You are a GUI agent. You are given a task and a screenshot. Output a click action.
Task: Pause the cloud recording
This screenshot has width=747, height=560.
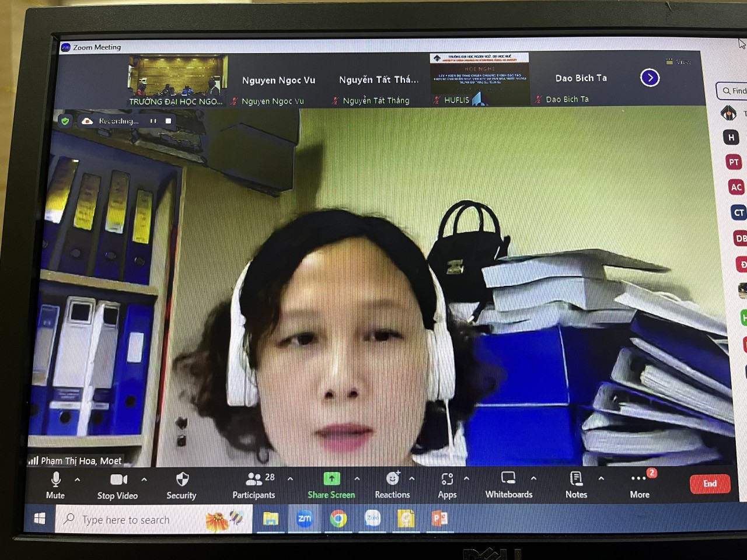pos(153,121)
